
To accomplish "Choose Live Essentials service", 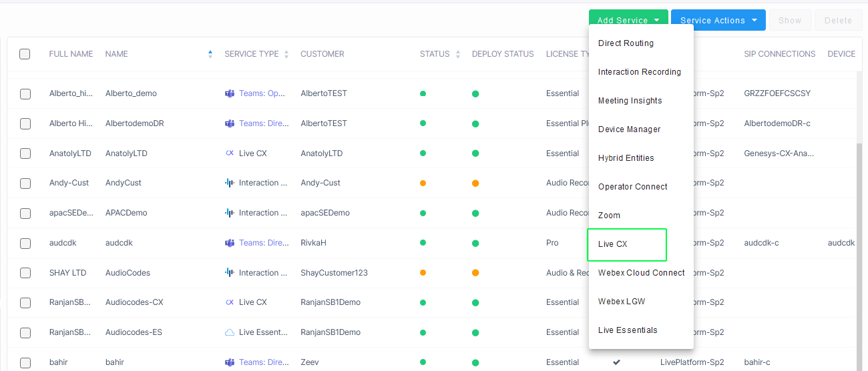I will click(x=628, y=330).
